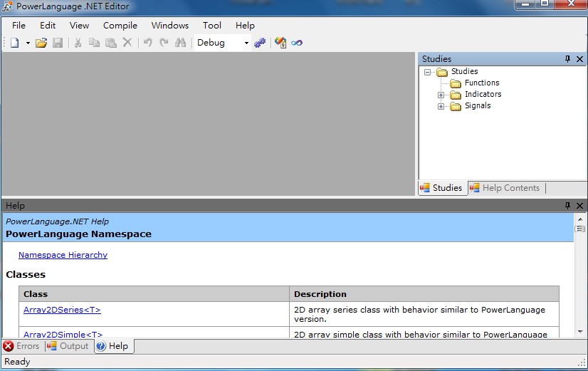Click the Open folder icon in the toolbar
Viewport: 588px width, 371px height.
pos(41,43)
